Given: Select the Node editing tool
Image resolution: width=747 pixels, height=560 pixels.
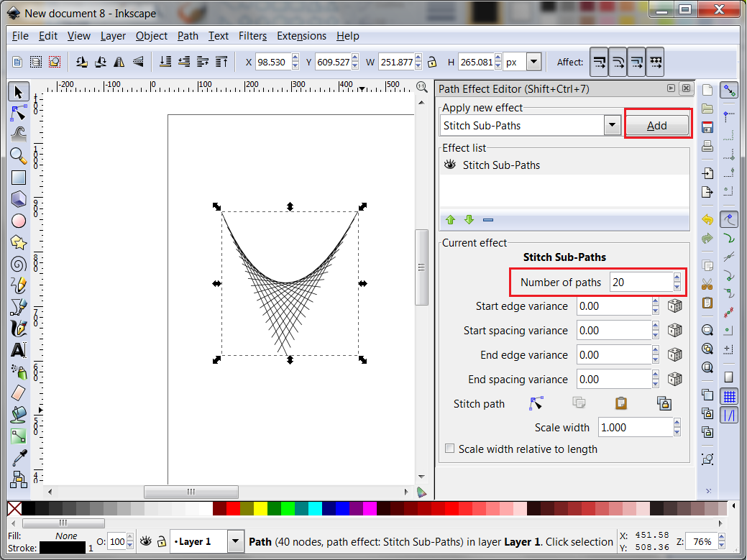Looking at the screenshot, I should [19, 113].
